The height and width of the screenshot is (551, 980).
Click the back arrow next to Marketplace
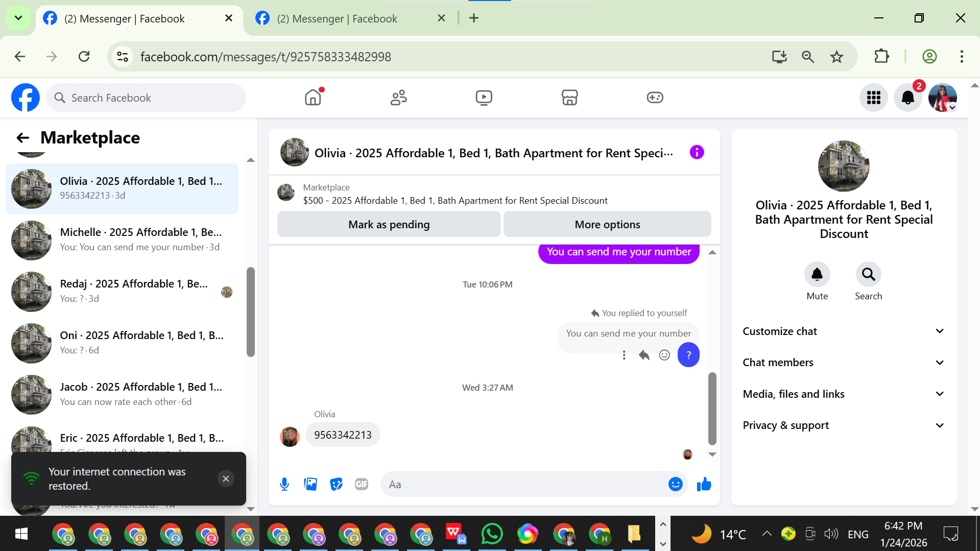pos(22,138)
